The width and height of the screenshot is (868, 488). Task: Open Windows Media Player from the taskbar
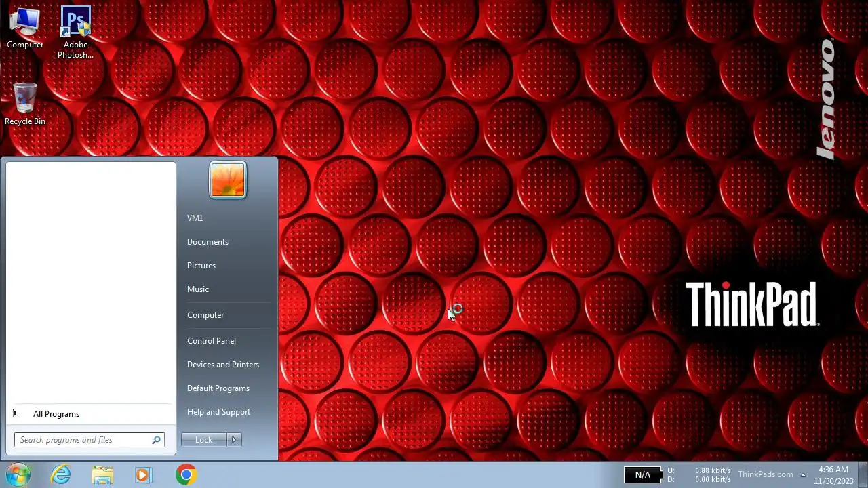click(x=143, y=474)
